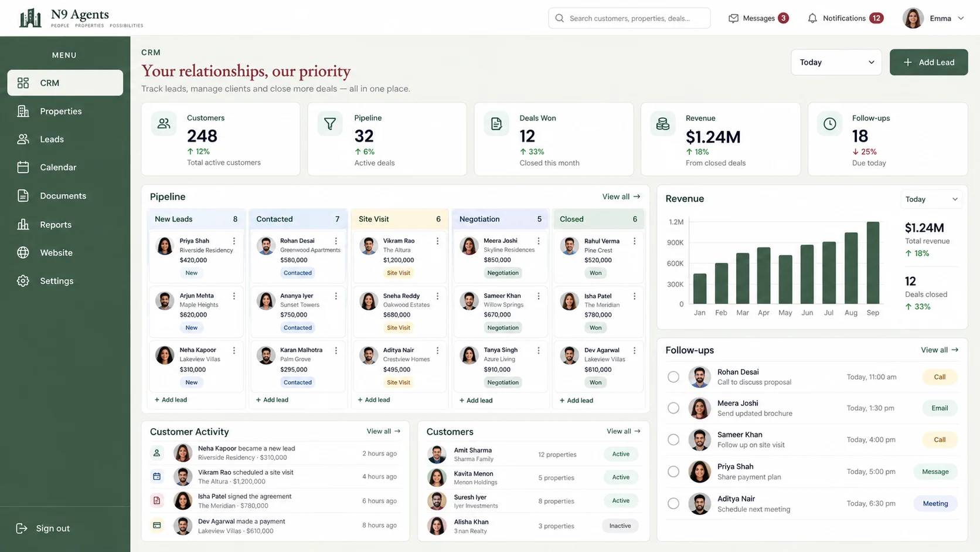Click the Revenue coins icon
The height and width of the screenshot is (552, 980).
663,123
